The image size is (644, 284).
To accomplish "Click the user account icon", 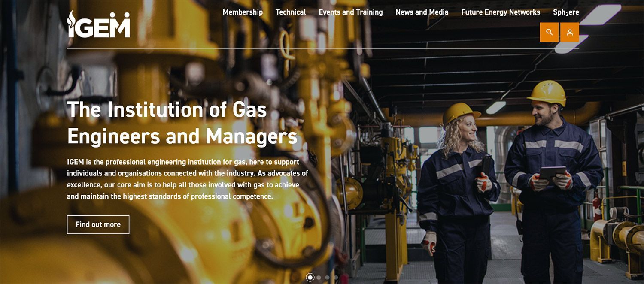I will coord(570,32).
